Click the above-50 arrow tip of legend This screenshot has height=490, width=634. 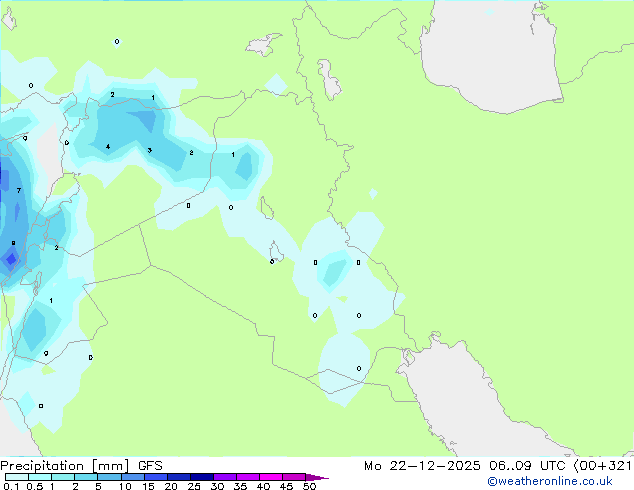click(317, 477)
